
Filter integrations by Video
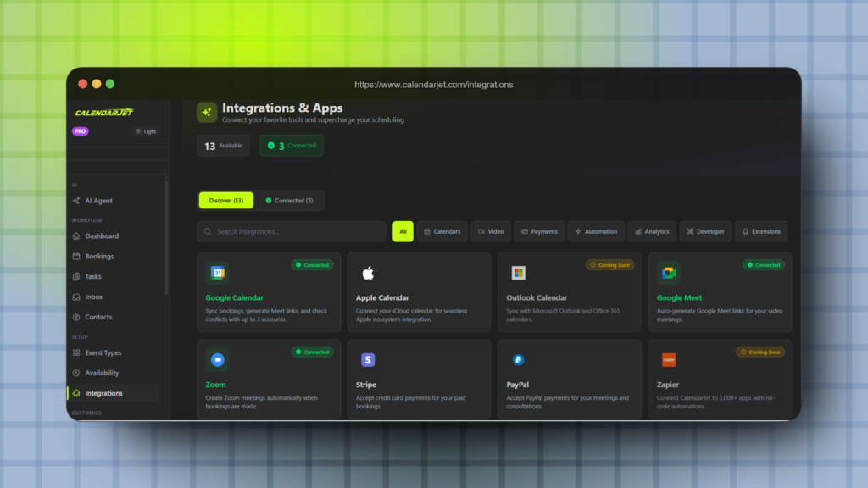point(491,231)
